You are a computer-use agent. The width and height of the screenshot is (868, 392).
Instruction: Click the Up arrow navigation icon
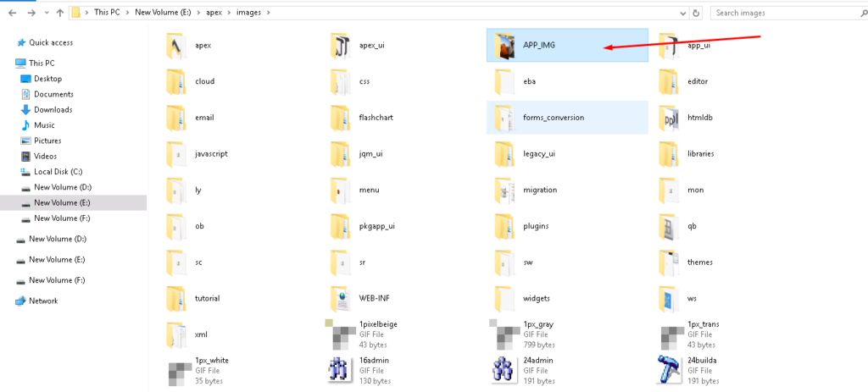pyautogui.click(x=59, y=13)
